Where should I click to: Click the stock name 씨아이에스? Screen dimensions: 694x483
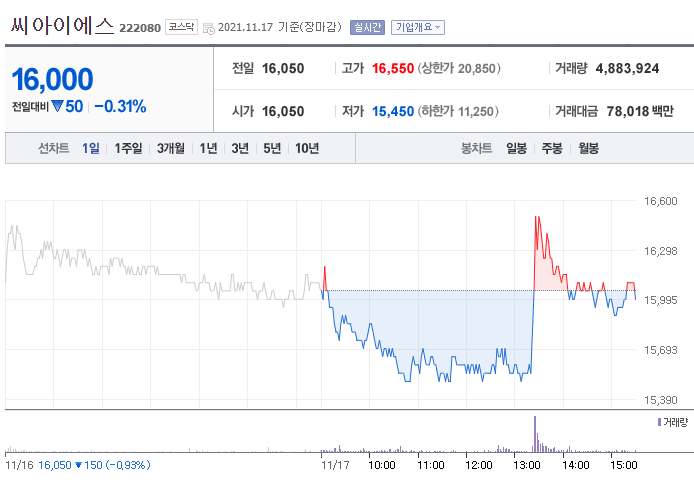tap(62, 26)
